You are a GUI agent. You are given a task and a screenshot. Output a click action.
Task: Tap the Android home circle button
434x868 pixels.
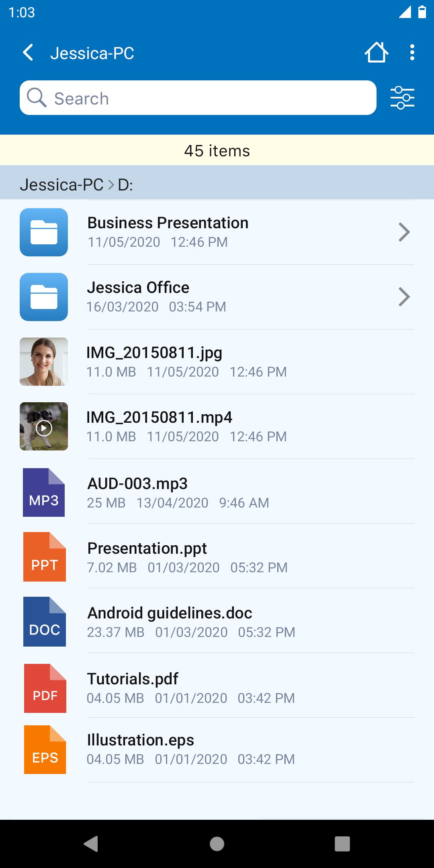click(217, 844)
